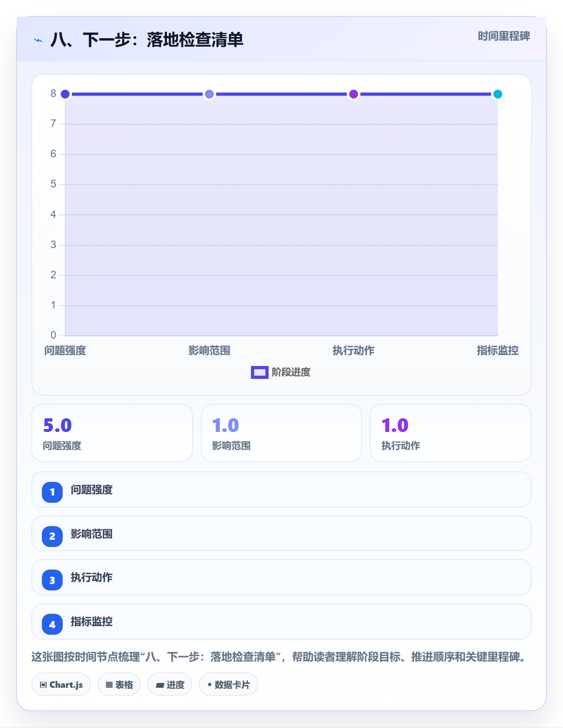Click the 进度 tag
The image size is (563, 728).
point(170,684)
